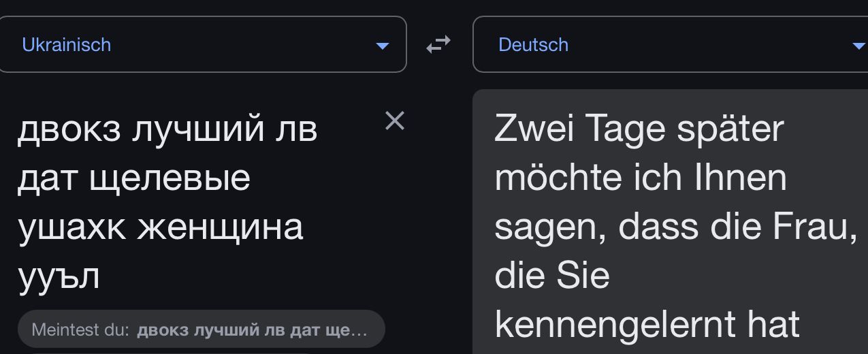Image resolution: width=868 pixels, height=354 pixels.
Task: Click the word 'ушахк' in source text
Action: [71, 227]
